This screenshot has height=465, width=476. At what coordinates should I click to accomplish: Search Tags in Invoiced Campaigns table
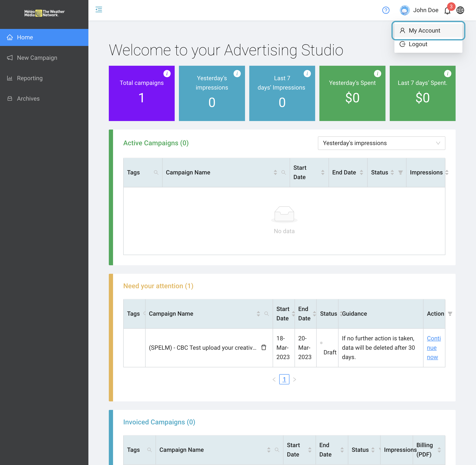(149, 450)
